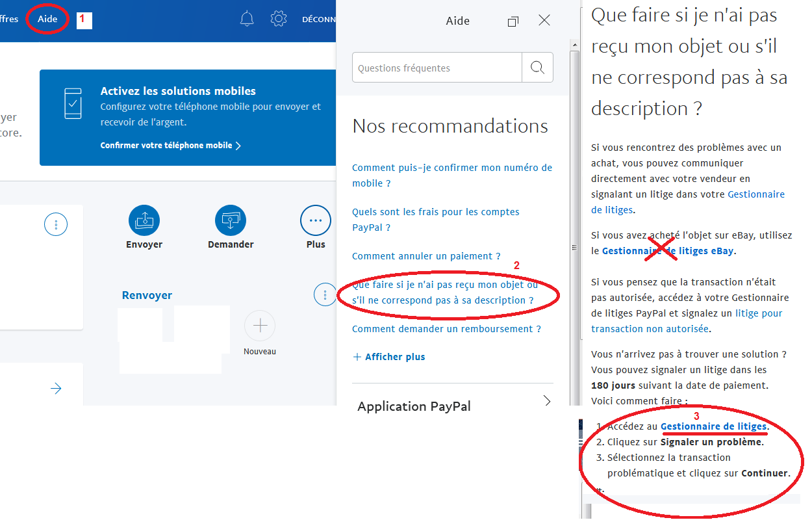Expand the Application PayPal section
Image resolution: width=812 pixels, height=520 pixels.
tap(547, 401)
